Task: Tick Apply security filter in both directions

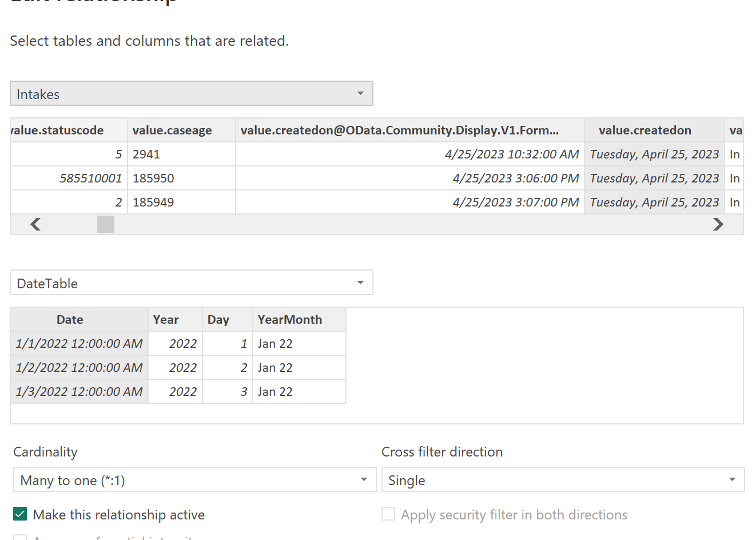Action: pyautogui.click(x=388, y=514)
